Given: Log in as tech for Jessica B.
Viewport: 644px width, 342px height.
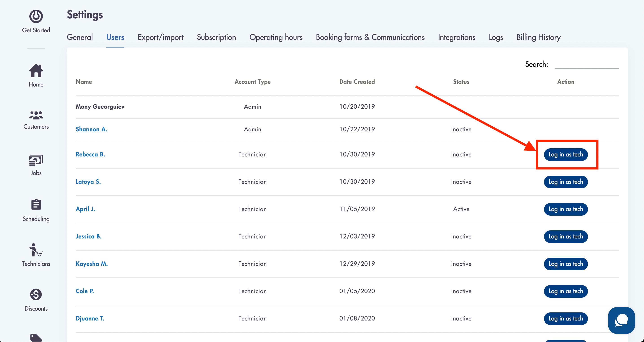Looking at the screenshot, I should (566, 236).
